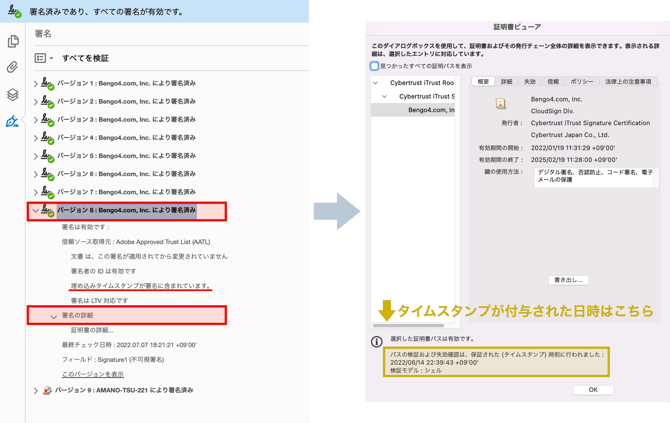The image size is (670, 423).
Task: Click the valid signature icon of バージョン 5
Action: 47,156
